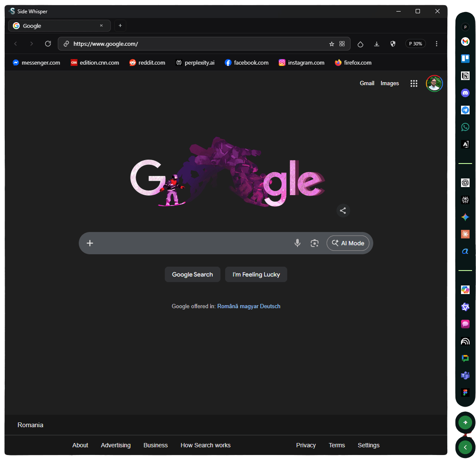Toggle the shield protection icon

tap(393, 44)
